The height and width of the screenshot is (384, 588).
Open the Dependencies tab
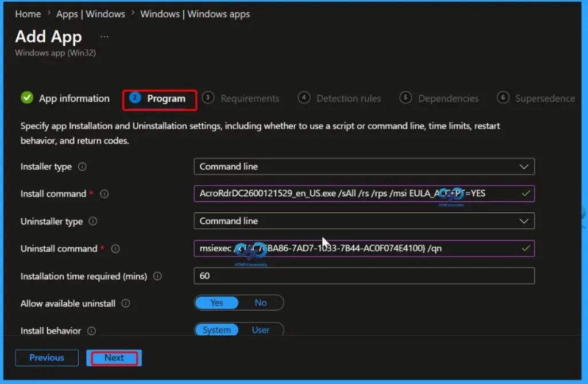439,98
